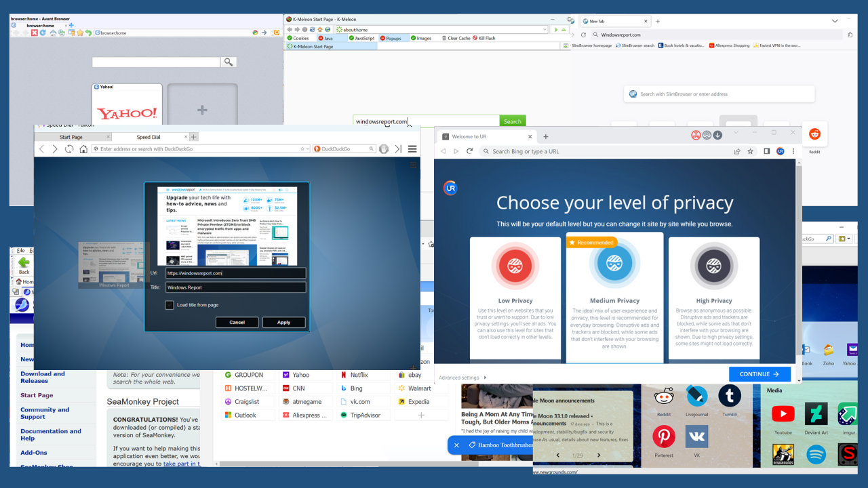Bookmark the page with UR's star icon
868x488 pixels.
point(750,151)
